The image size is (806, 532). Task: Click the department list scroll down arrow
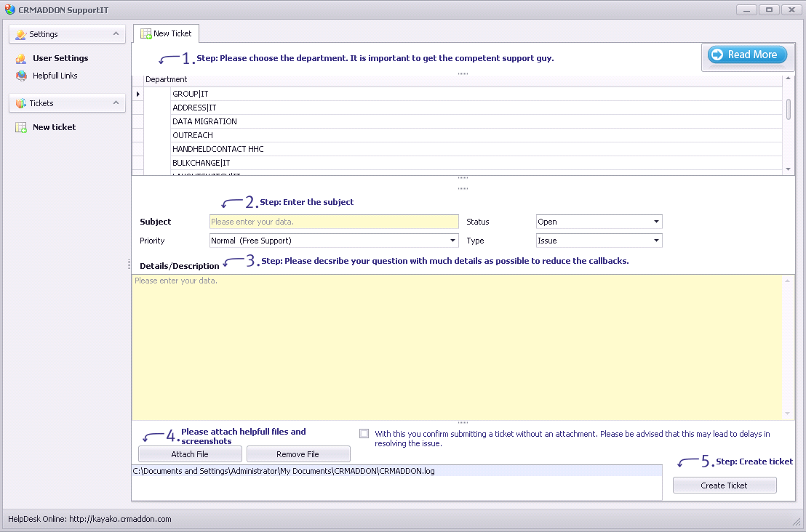click(788, 169)
